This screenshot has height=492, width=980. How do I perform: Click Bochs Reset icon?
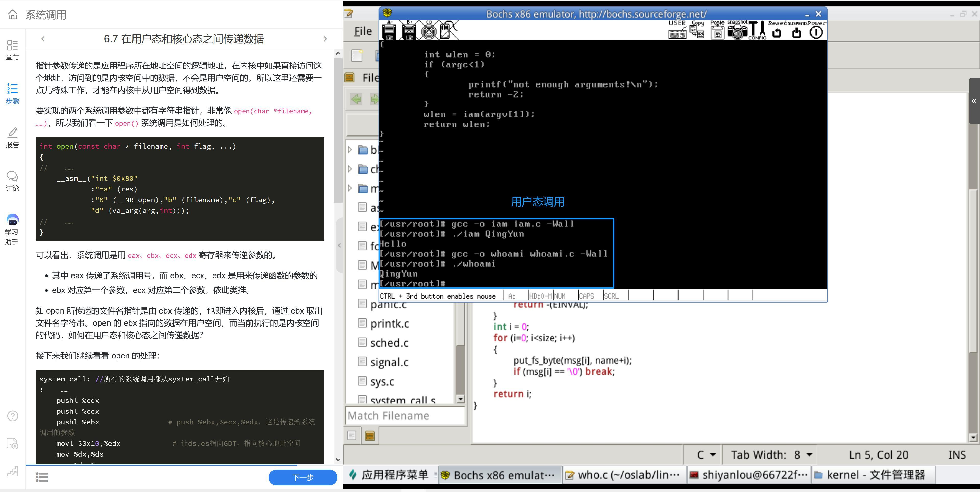[777, 30]
